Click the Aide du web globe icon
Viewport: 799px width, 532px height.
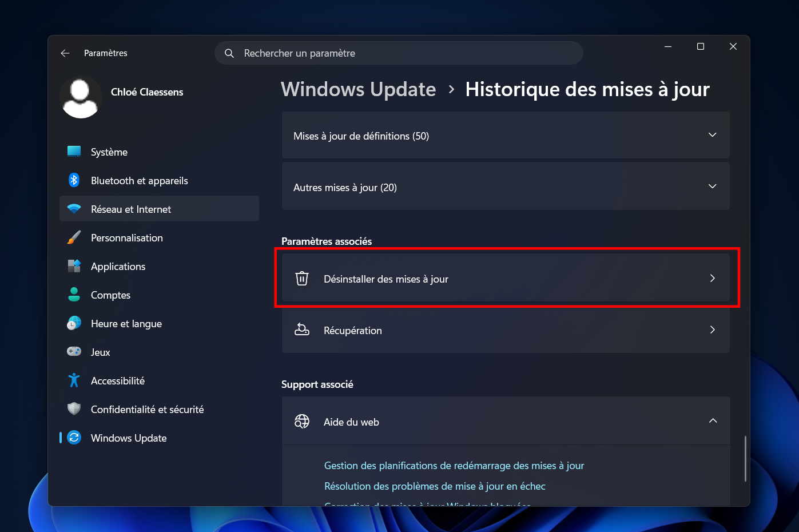point(302,422)
